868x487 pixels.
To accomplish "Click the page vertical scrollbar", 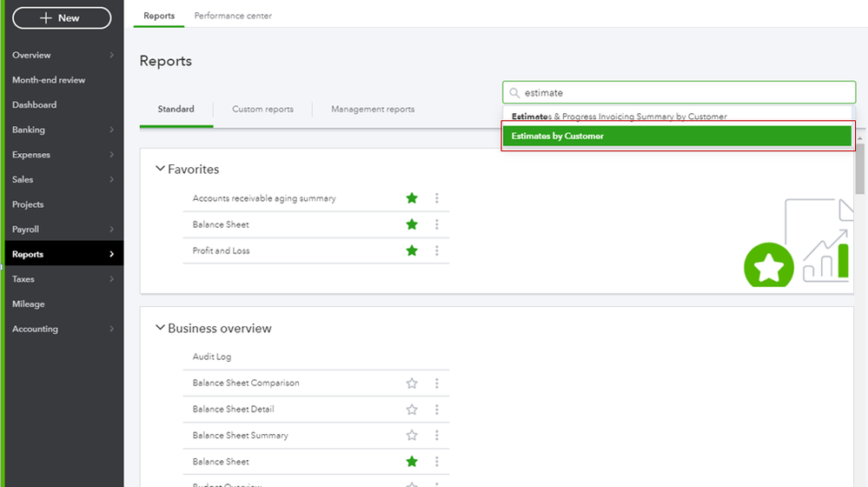I will point(859,169).
